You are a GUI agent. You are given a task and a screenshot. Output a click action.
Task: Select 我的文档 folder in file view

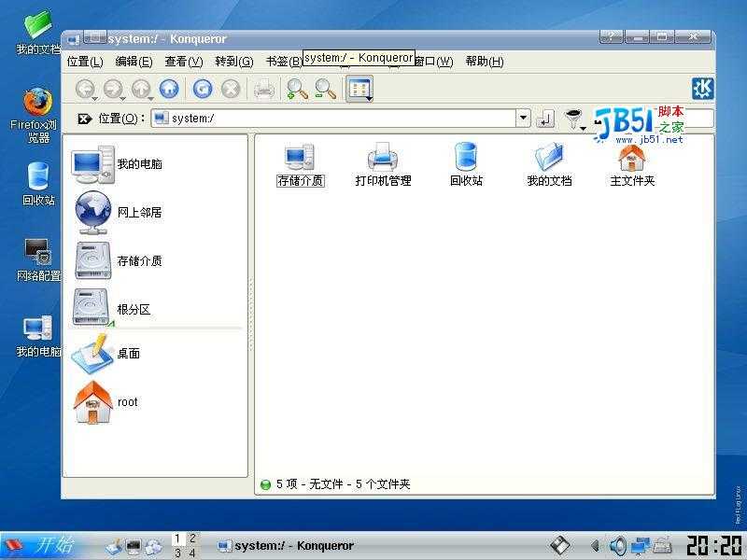point(549,165)
